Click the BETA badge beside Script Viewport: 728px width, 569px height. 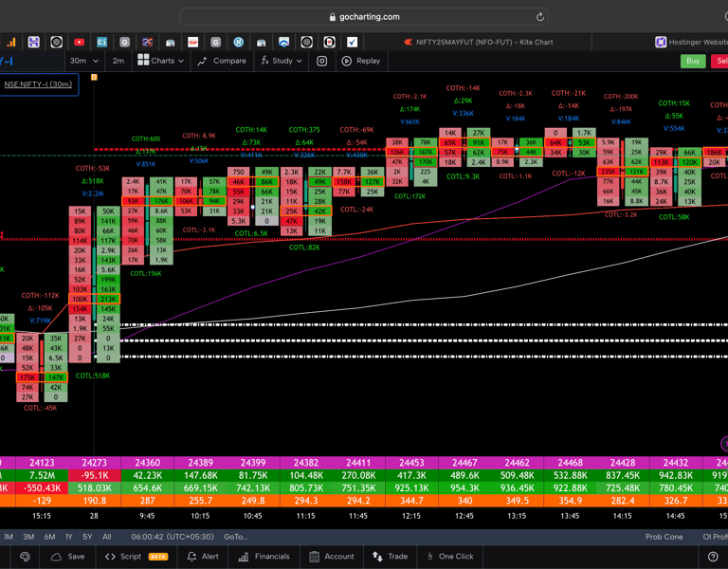click(x=158, y=557)
